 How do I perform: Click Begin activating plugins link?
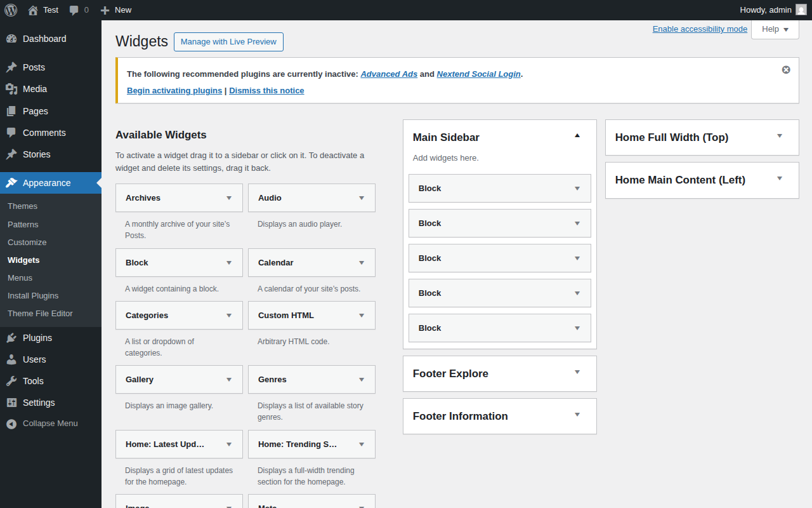point(174,91)
